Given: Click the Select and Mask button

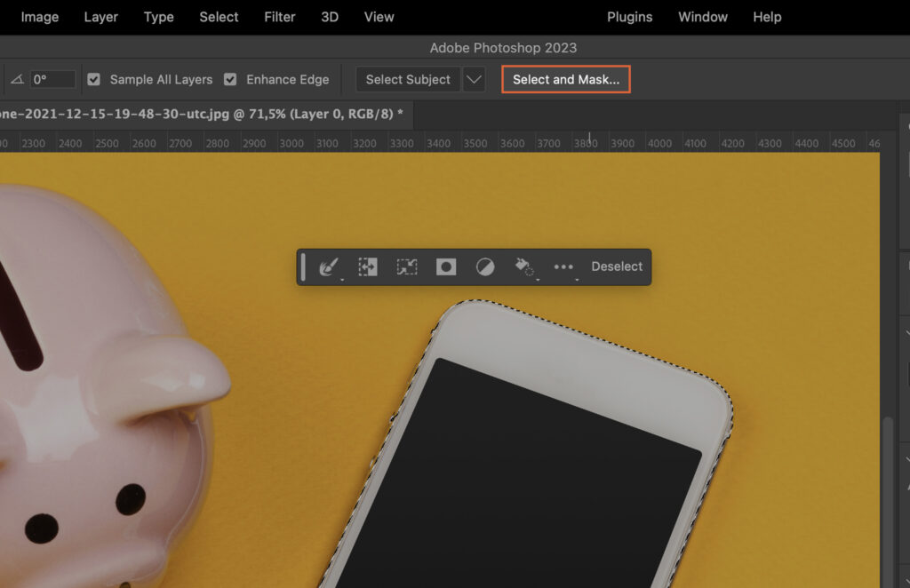Looking at the screenshot, I should click(x=566, y=79).
